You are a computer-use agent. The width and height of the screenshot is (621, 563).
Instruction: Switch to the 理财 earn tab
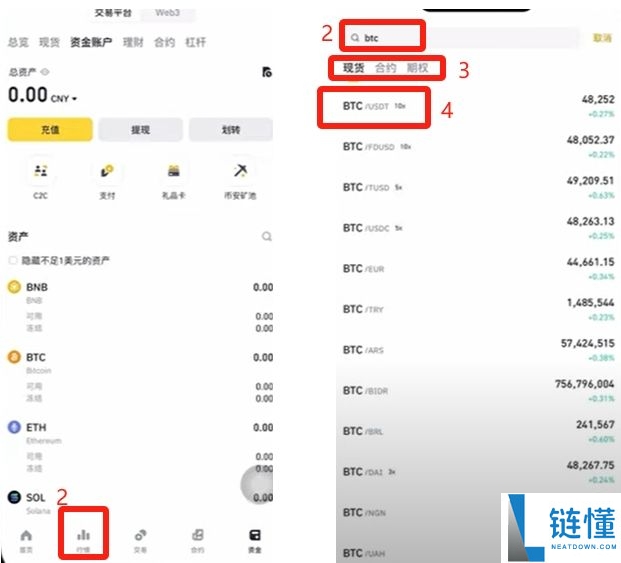[x=133, y=42]
